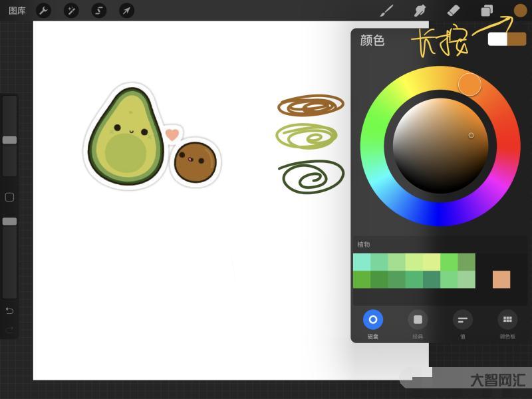Activate the Transform arrow tool
The height and width of the screenshot is (399, 532).
click(x=126, y=11)
